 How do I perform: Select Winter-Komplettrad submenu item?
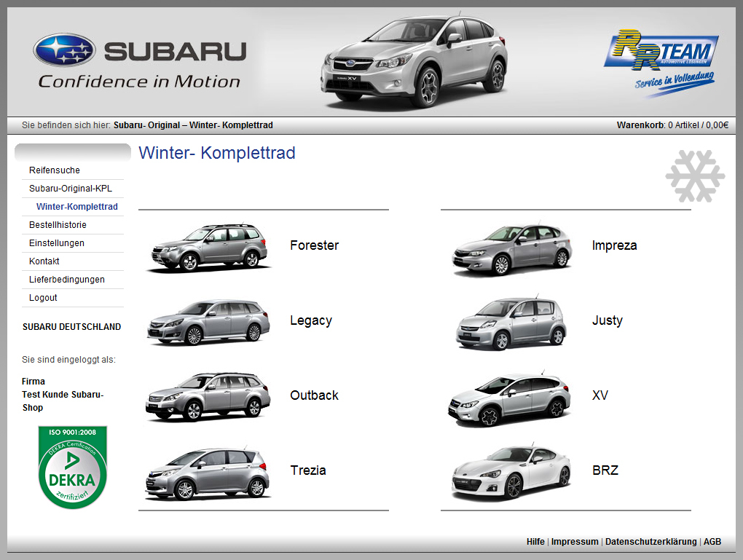coord(76,207)
